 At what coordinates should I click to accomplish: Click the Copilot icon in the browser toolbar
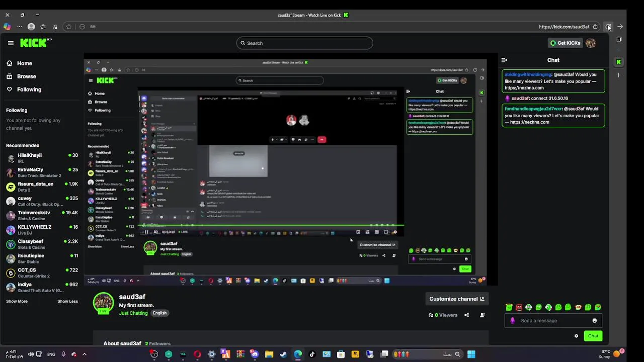point(7,27)
